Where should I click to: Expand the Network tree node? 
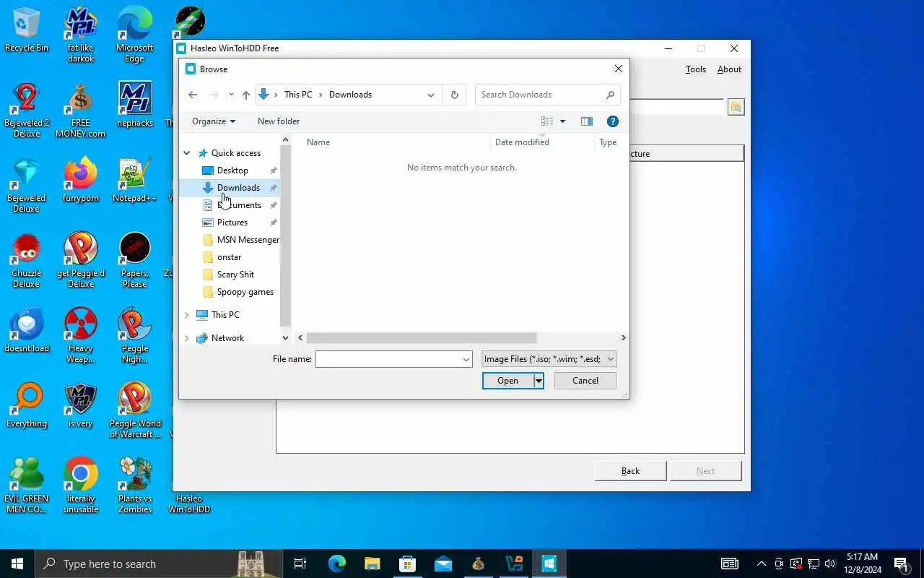[x=187, y=338]
